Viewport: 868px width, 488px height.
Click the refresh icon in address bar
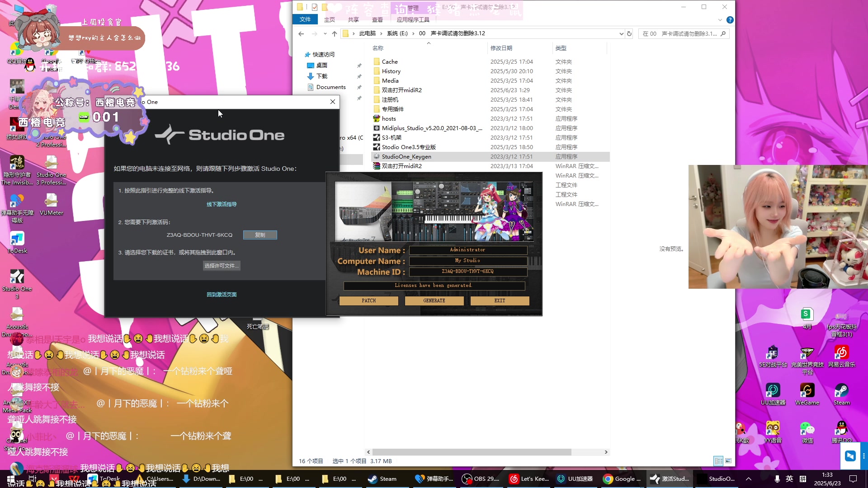pos(629,33)
